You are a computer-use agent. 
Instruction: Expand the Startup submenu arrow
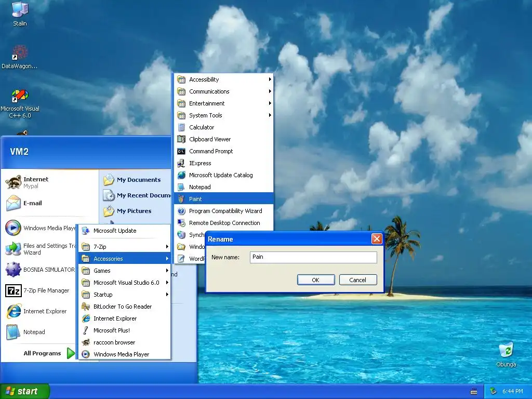(167, 295)
